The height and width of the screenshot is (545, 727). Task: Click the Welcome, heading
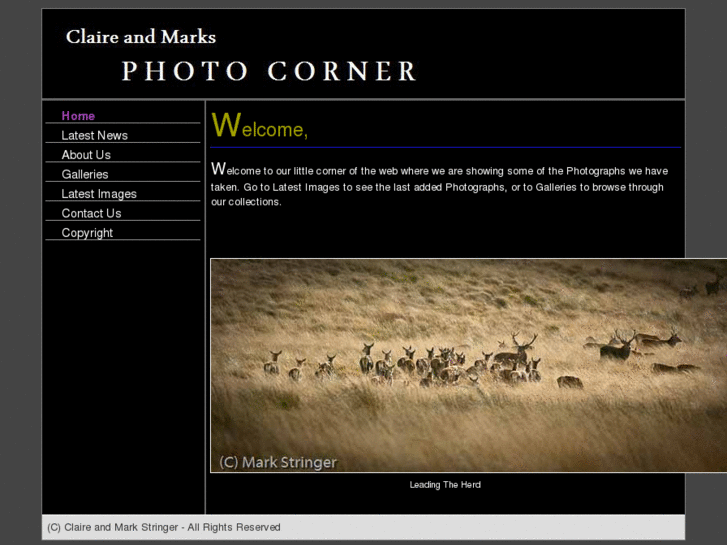(259, 125)
